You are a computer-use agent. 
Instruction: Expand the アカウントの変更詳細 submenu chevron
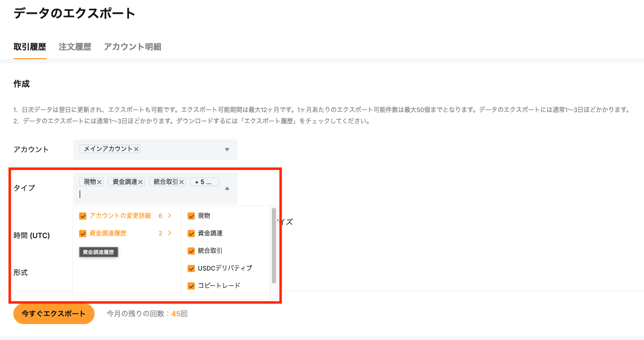pyautogui.click(x=170, y=216)
